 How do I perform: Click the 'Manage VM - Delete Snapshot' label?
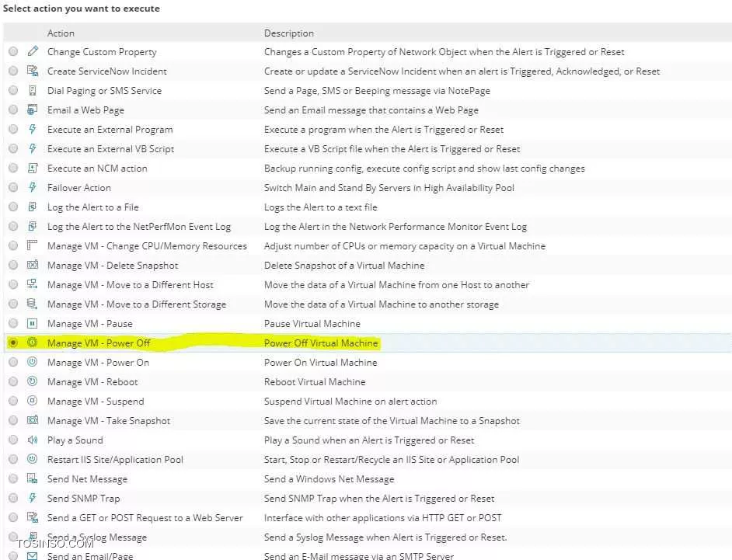(x=113, y=266)
